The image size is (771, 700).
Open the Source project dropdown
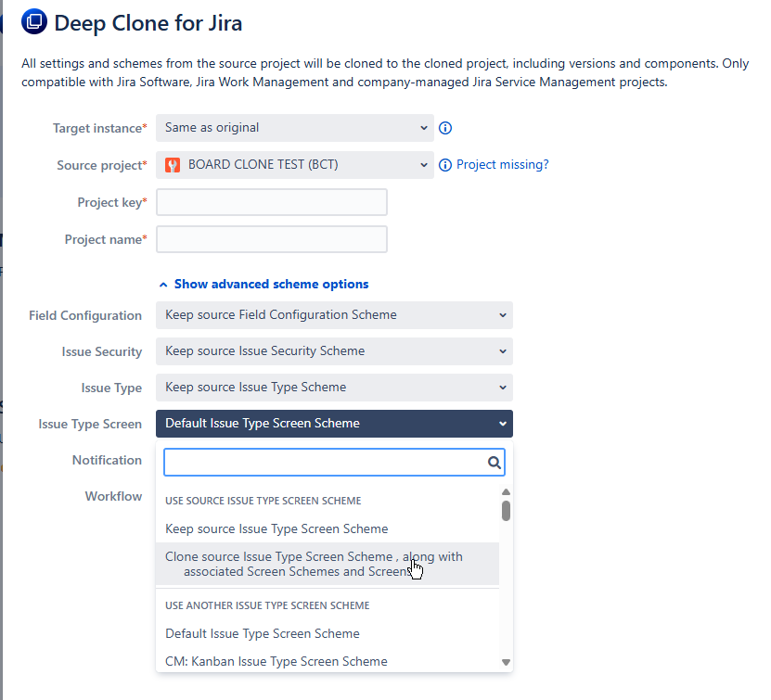click(x=295, y=165)
